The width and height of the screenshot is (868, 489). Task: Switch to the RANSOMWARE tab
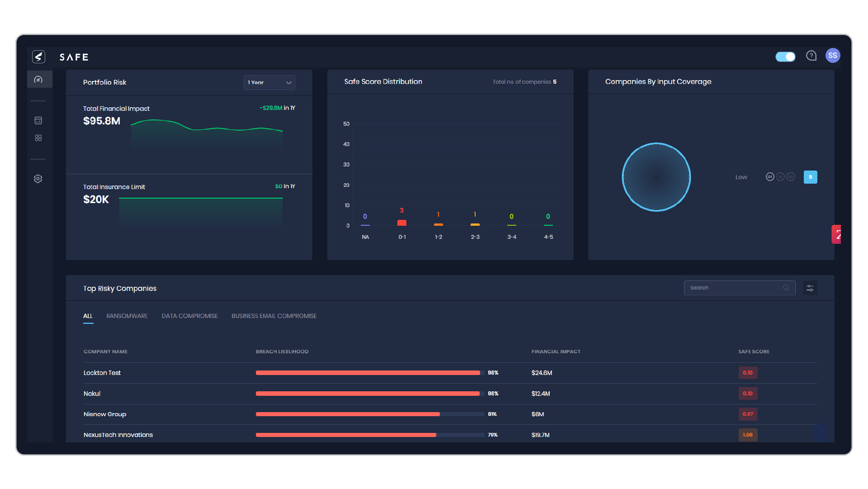127,316
